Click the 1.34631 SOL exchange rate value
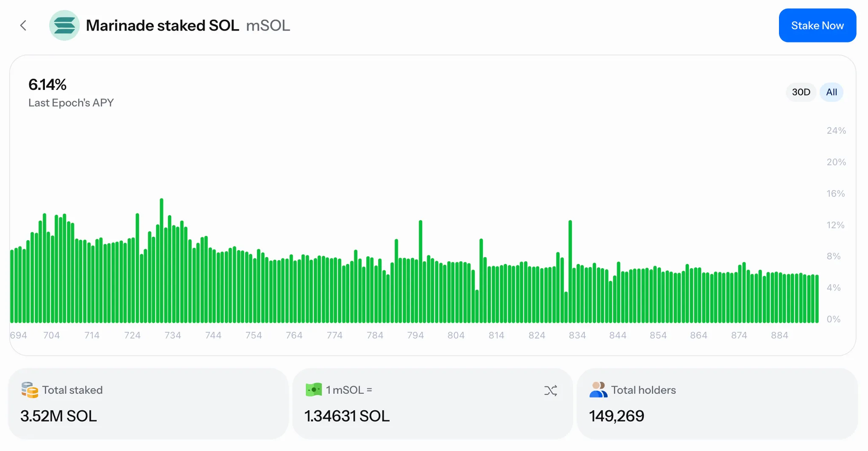868x451 pixels. [x=347, y=416]
